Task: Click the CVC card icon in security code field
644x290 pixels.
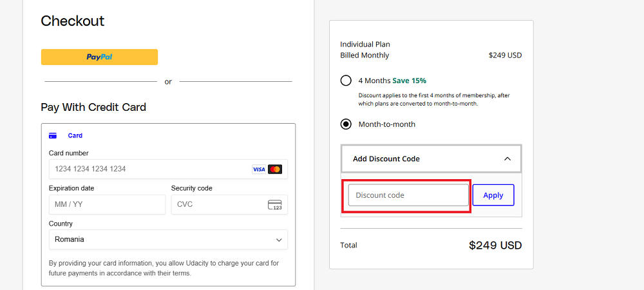Action: (275, 205)
